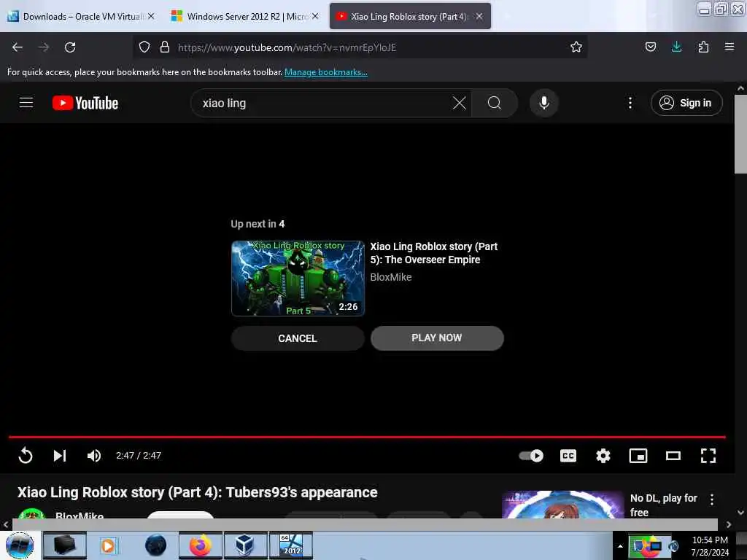Open the taskbar clock 10:54 PM
747x560 pixels.
click(710, 545)
